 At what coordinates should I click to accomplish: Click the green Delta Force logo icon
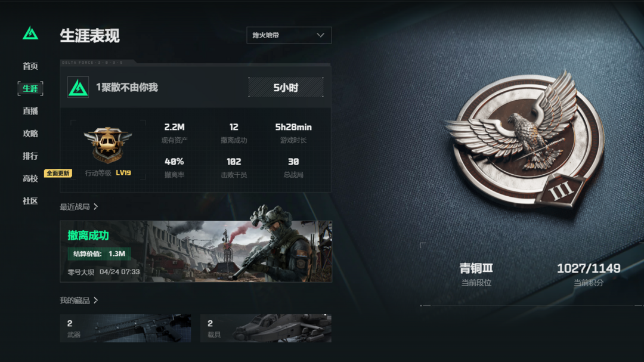point(30,33)
